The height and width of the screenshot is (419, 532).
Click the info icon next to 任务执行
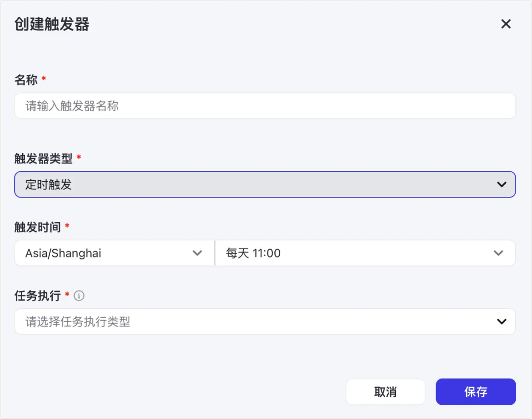(x=79, y=296)
